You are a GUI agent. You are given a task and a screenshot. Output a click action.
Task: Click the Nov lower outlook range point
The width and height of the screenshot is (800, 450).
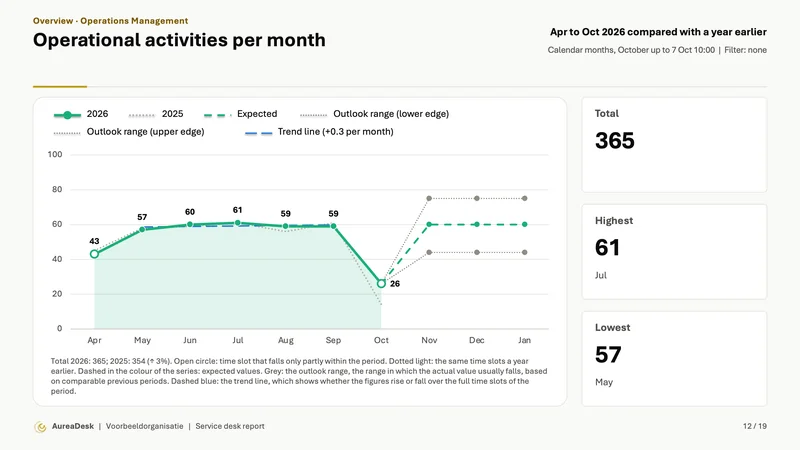tap(429, 253)
